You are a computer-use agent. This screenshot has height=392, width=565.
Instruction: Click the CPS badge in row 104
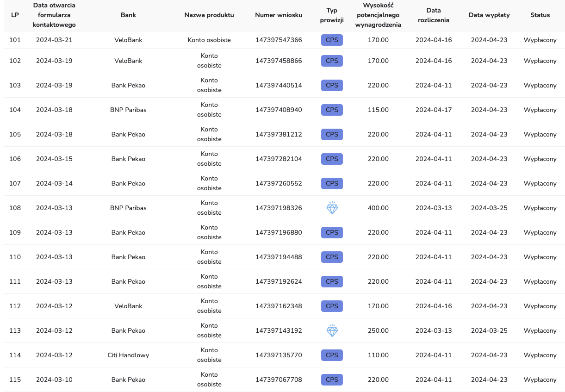tap(332, 110)
